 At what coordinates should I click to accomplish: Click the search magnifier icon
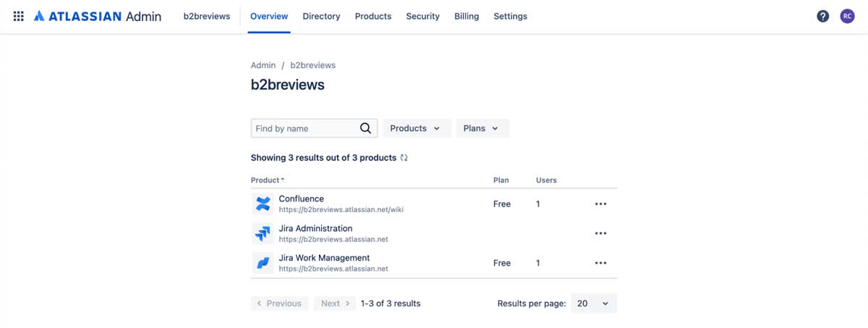[x=366, y=128]
